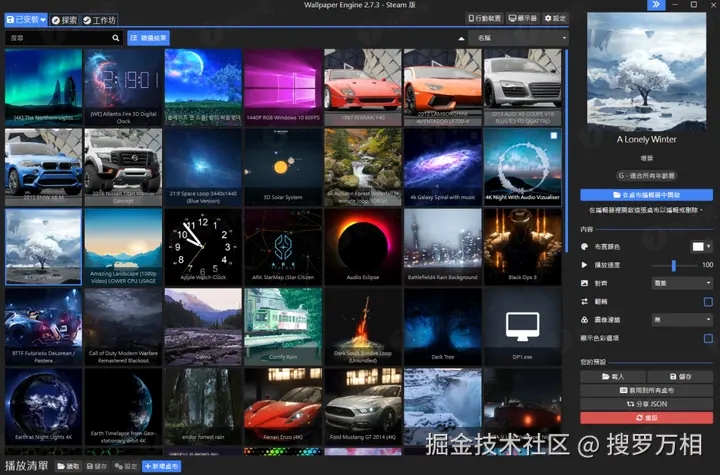Viewport: 720px width, 475px height.
Task: Open the scheme color (布置顏色) swatch
Action: (698, 247)
